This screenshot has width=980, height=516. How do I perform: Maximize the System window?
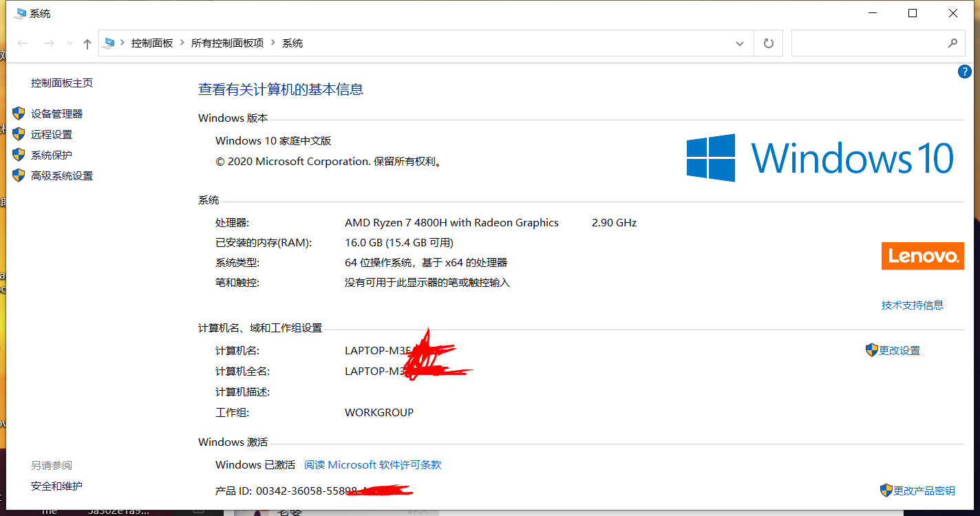pyautogui.click(x=913, y=13)
